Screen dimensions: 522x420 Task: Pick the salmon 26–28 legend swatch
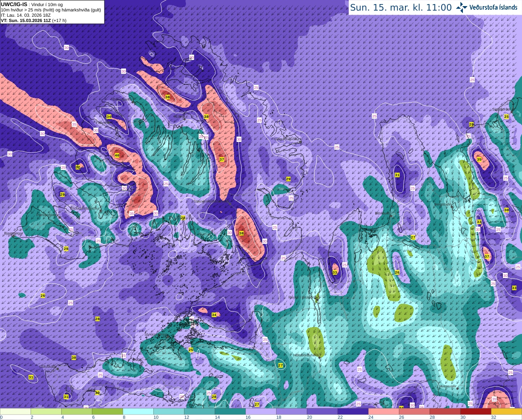pyautogui.click(x=414, y=411)
